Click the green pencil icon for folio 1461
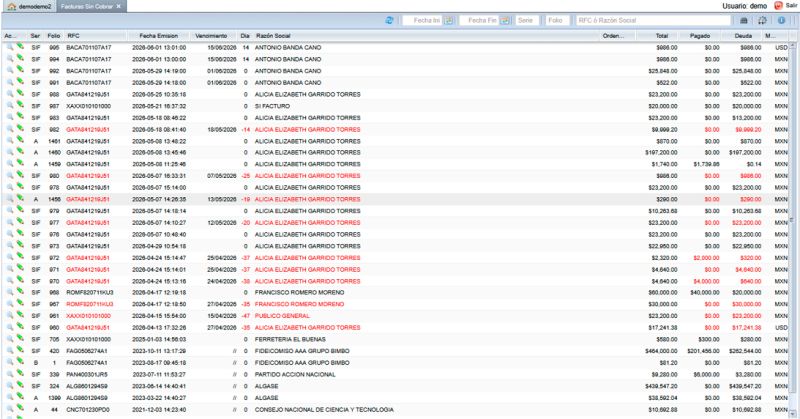The height and width of the screenshot is (419, 800). click(20, 140)
